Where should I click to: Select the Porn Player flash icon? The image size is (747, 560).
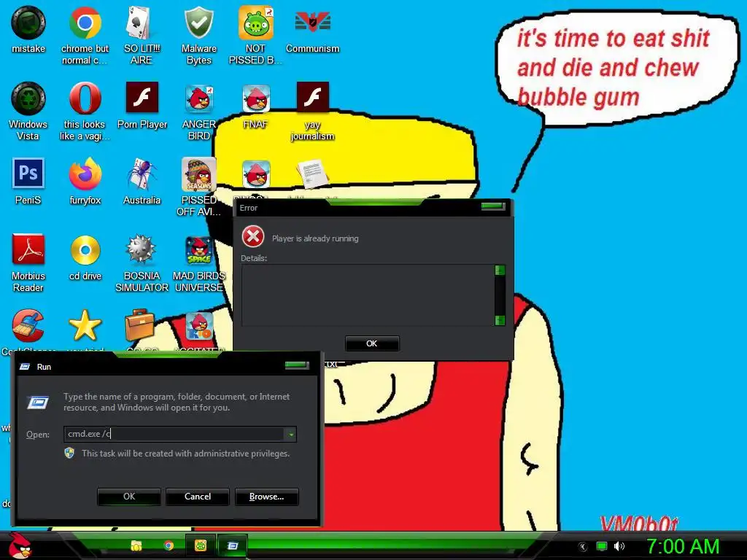(x=142, y=98)
